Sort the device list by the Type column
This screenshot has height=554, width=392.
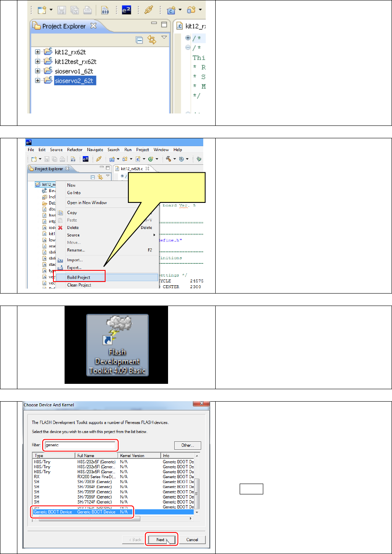(x=54, y=455)
